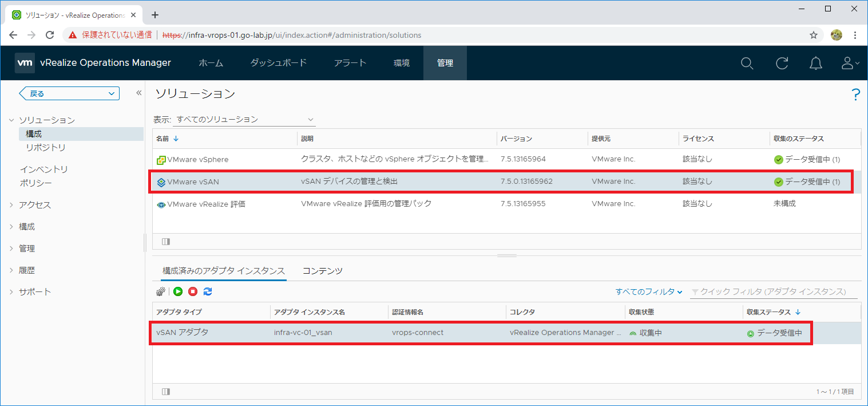Click the column chooser icon under adapter table

click(x=166, y=392)
